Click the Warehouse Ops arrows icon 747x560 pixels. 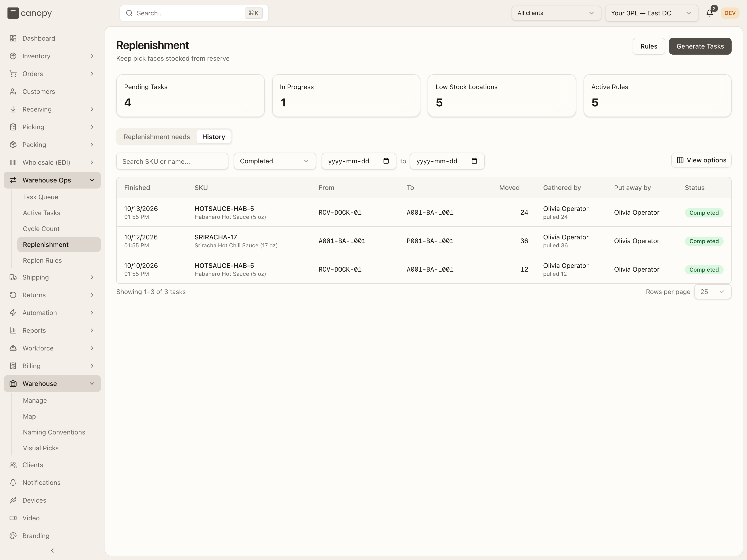click(13, 180)
